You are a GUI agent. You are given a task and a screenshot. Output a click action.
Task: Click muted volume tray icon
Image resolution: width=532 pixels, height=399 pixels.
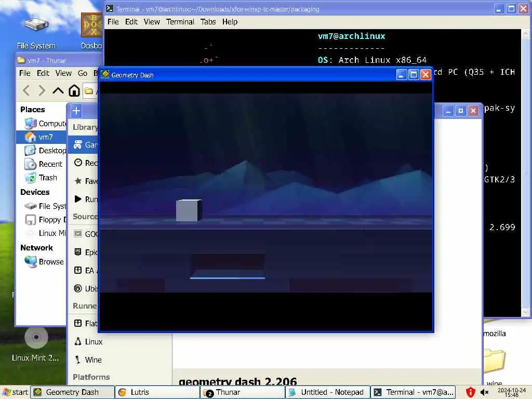pos(484,393)
